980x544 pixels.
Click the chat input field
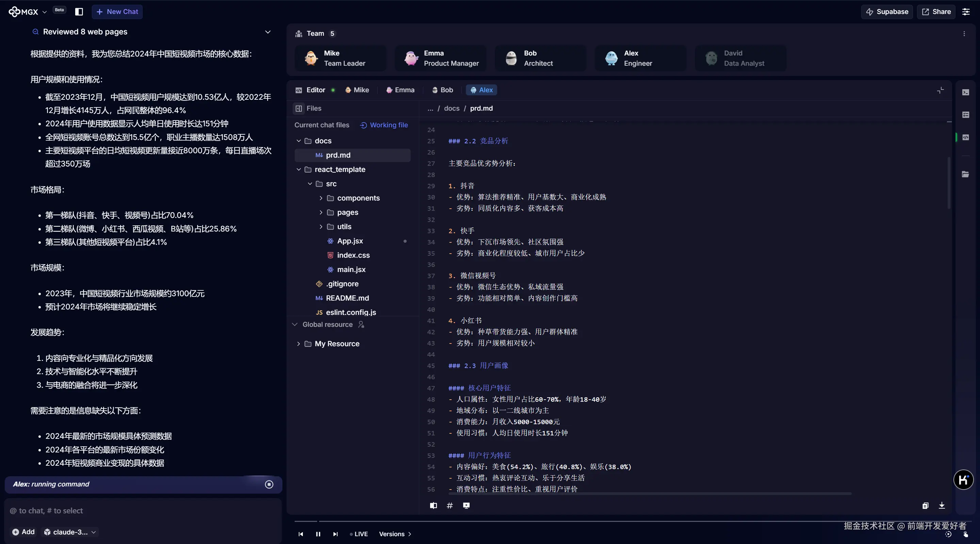click(143, 511)
